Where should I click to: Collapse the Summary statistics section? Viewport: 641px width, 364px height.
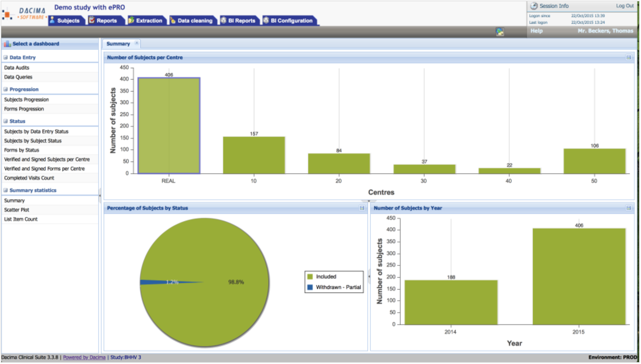[6, 190]
